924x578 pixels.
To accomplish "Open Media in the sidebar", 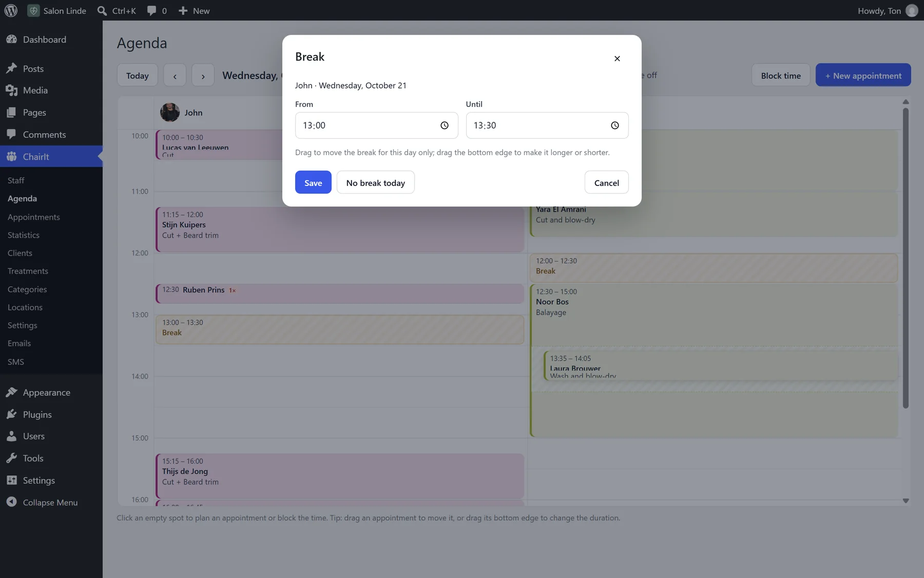I will [51, 90].
